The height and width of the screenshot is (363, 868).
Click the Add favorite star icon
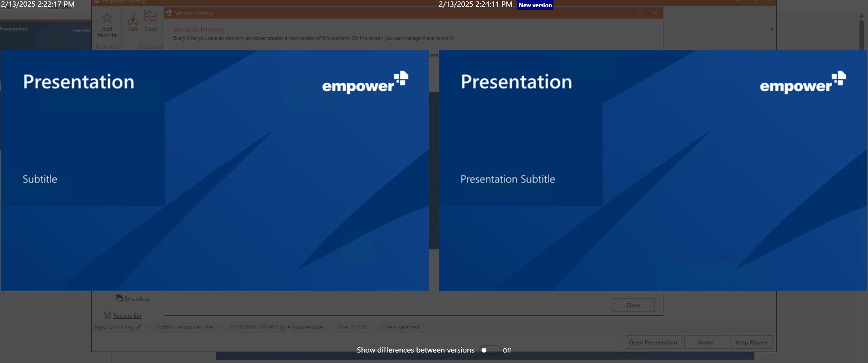pyautogui.click(x=107, y=18)
